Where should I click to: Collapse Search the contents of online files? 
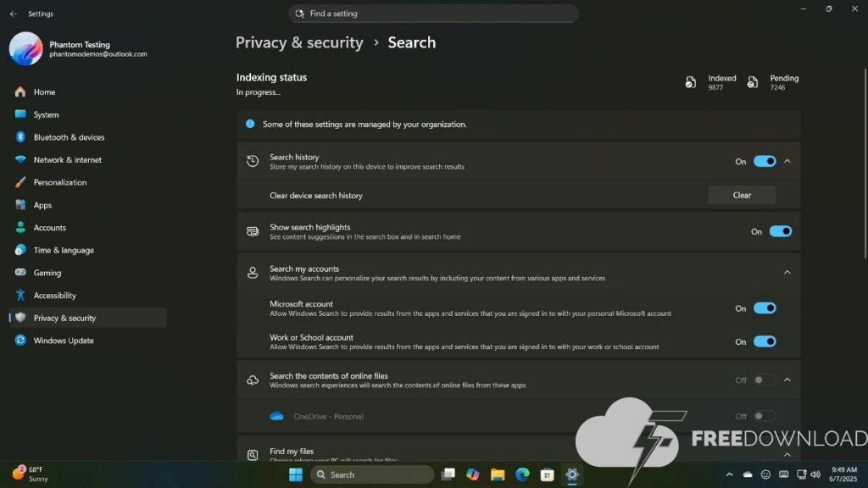[787, 380]
